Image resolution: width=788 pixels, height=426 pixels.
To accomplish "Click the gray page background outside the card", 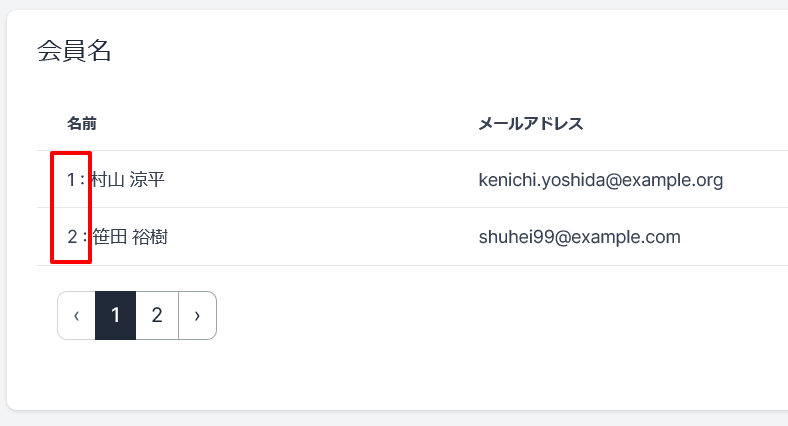I will [394, 418].
